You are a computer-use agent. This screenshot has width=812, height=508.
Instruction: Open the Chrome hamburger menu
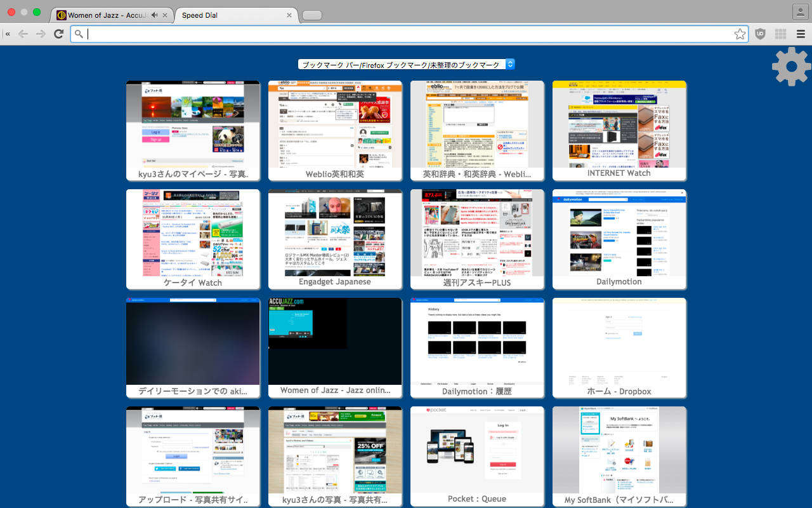[801, 34]
